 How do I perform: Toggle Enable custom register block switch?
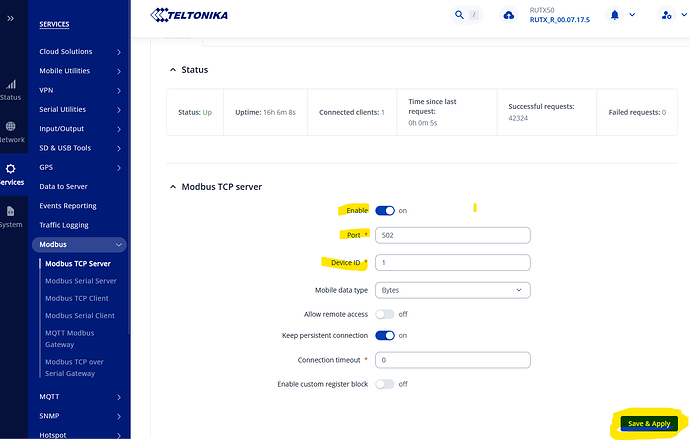(385, 384)
